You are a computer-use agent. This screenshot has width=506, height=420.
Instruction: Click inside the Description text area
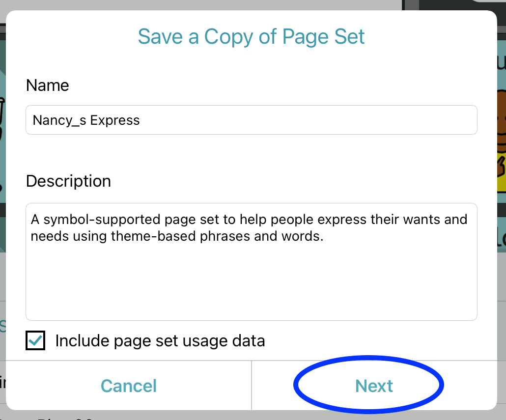[251, 260]
